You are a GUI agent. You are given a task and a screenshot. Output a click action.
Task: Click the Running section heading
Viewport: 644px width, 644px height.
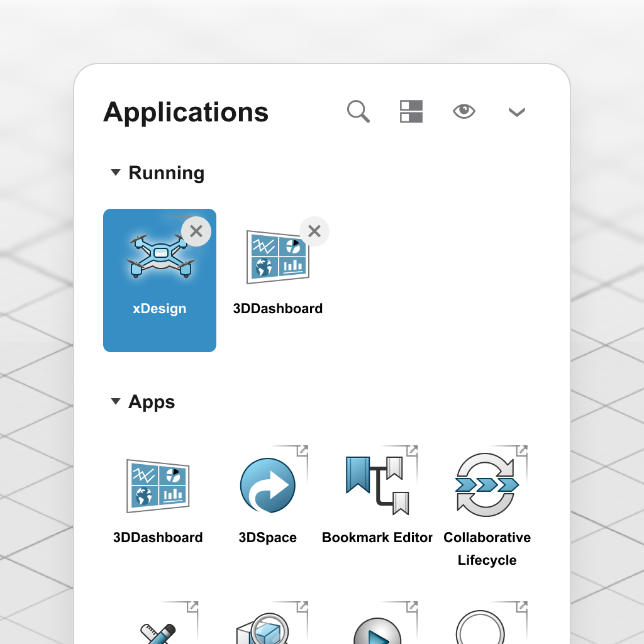[166, 173]
